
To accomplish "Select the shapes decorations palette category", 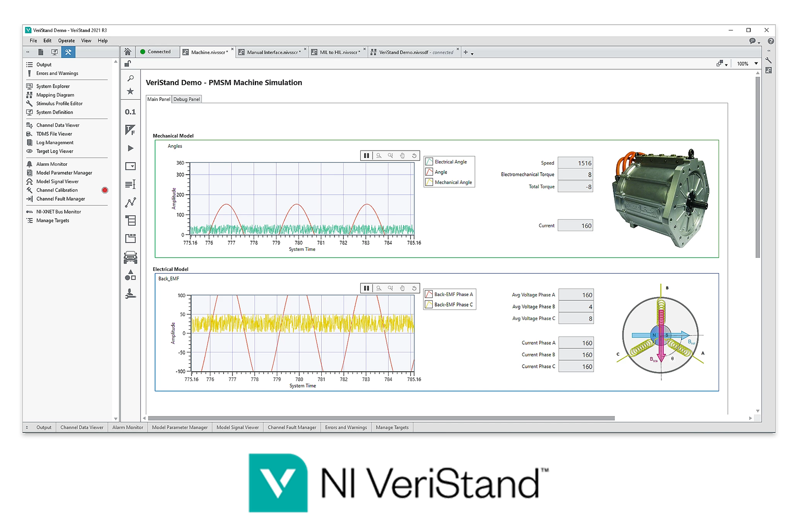I will 131,275.
